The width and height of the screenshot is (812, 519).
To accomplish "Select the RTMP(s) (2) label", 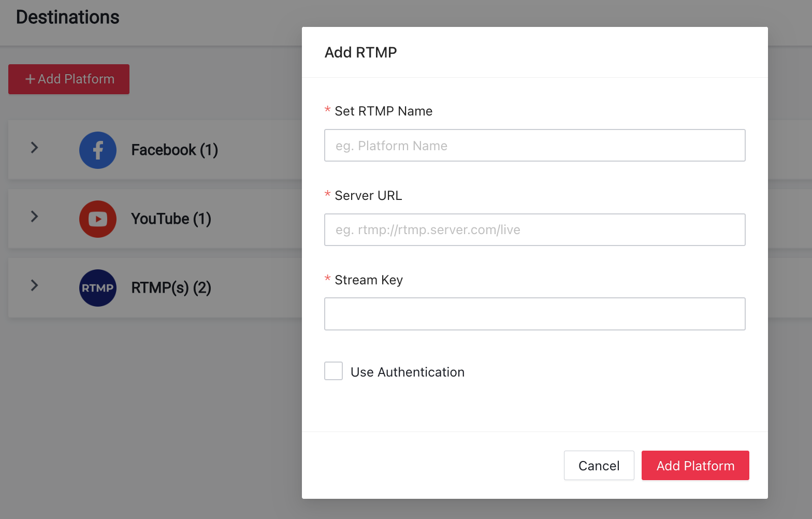I will (171, 288).
